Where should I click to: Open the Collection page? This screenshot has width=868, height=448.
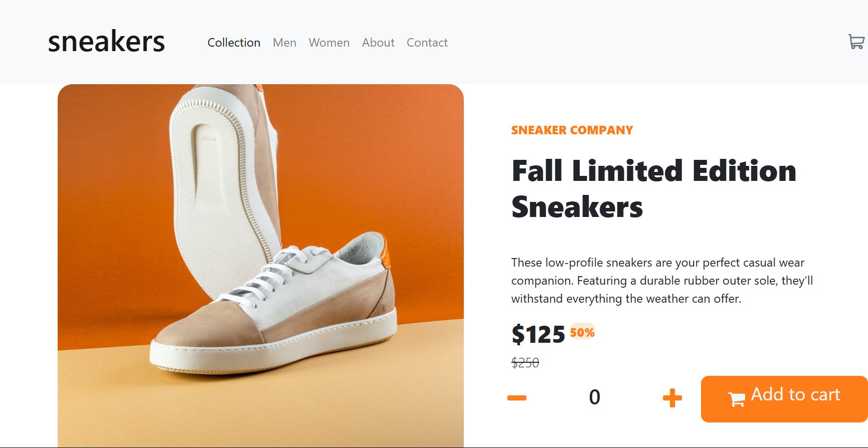click(x=234, y=43)
